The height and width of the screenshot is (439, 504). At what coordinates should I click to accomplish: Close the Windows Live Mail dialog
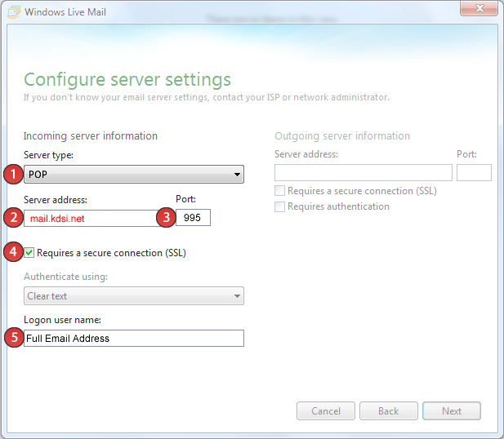[479, 8]
